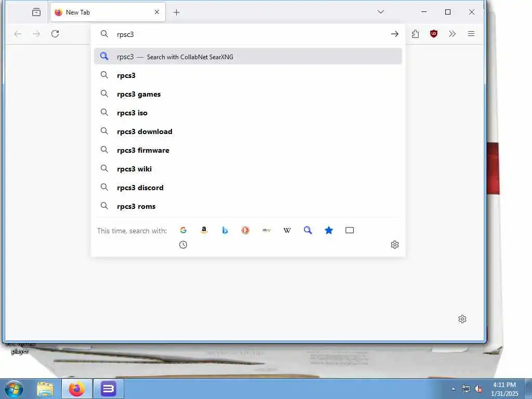Search open tabs with rectangle icon
The width and height of the screenshot is (532, 399).
click(350, 230)
